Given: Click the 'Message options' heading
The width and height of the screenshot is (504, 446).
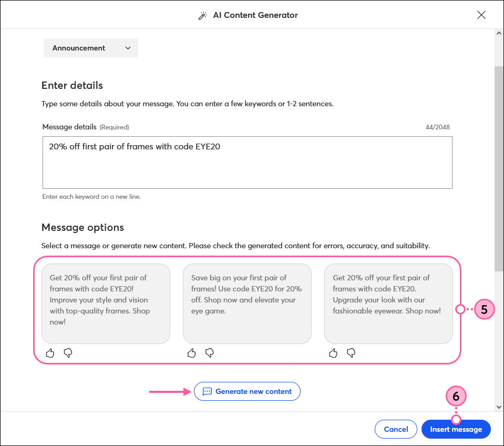Looking at the screenshot, I should (83, 228).
